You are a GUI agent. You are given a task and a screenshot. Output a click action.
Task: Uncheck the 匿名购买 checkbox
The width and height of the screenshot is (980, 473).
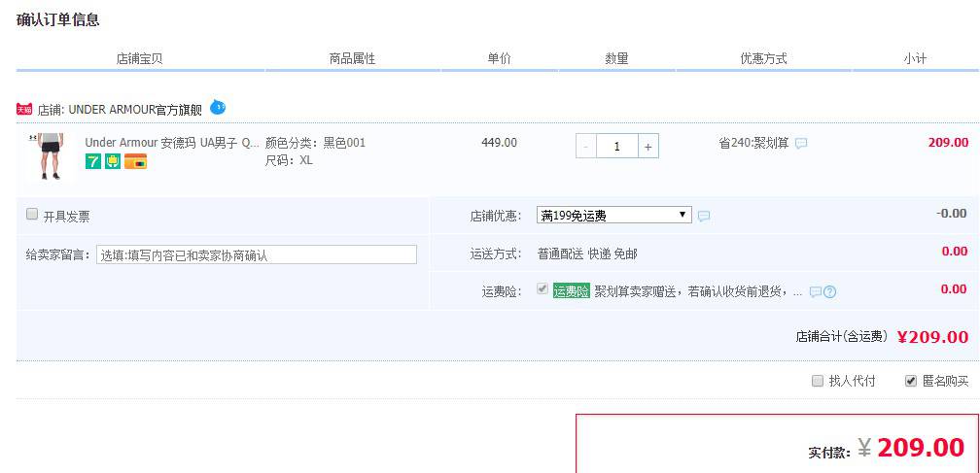pyautogui.click(x=911, y=381)
